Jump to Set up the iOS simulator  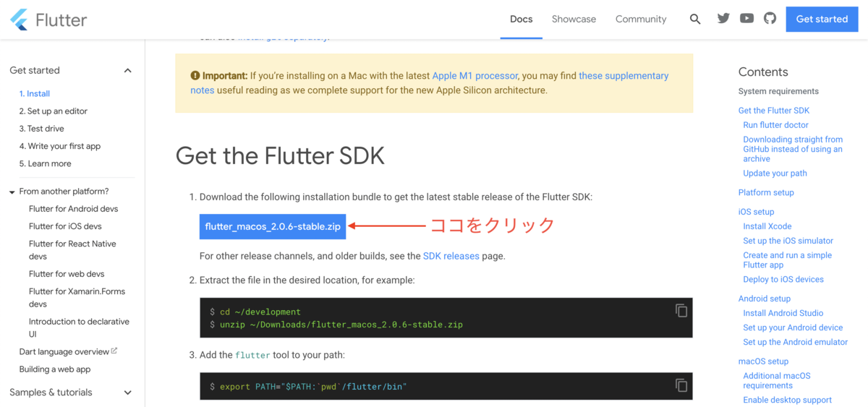click(788, 241)
